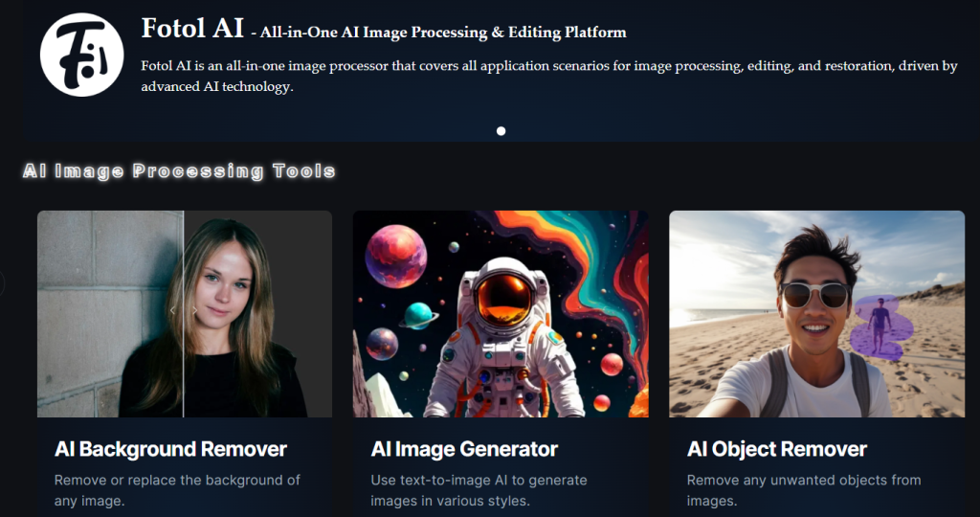Open the astronaut AI Image Generator thumbnail
Viewport: 980px width, 517px height.
pos(501,314)
